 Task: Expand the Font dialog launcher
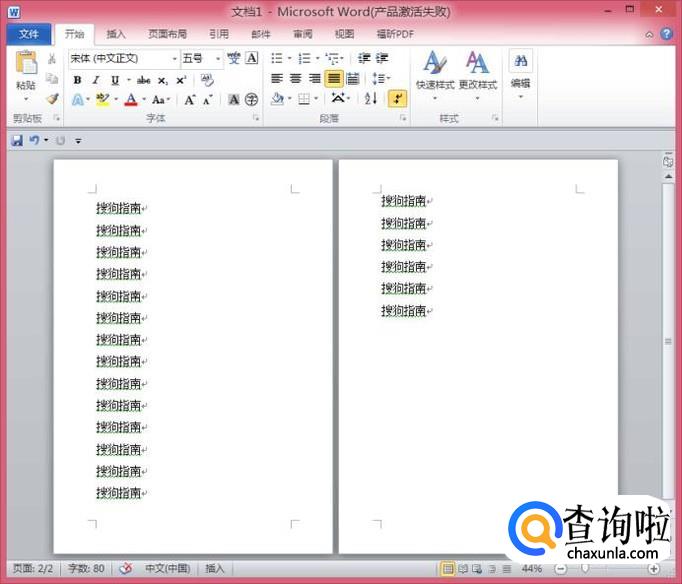coord(256,118)
